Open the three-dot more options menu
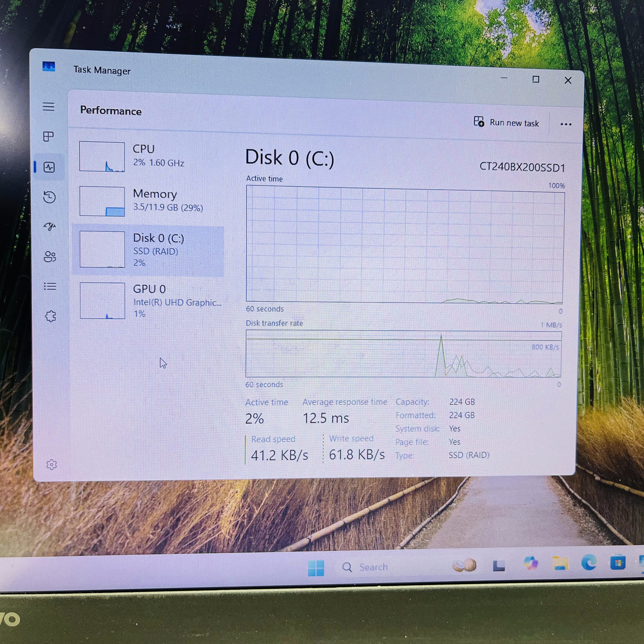This screenshot has width=644, height=644. pyautogui.click(x=566, y=124)
